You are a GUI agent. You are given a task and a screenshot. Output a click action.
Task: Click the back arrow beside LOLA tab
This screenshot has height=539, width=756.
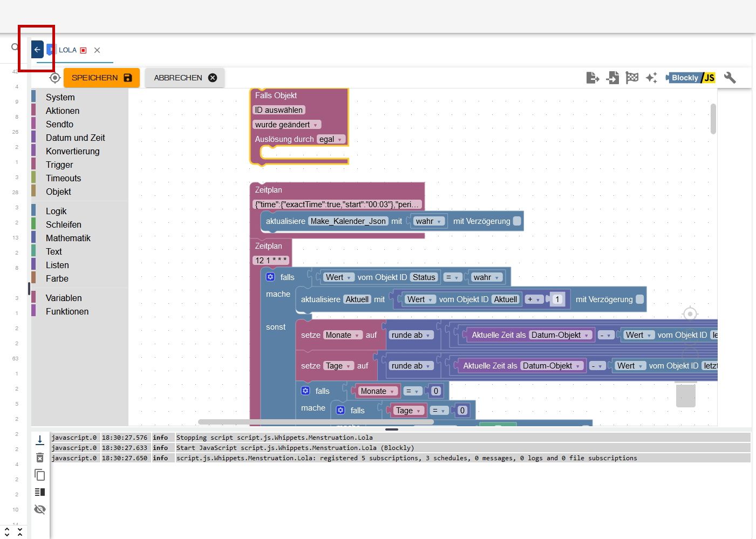click(37, 50)
